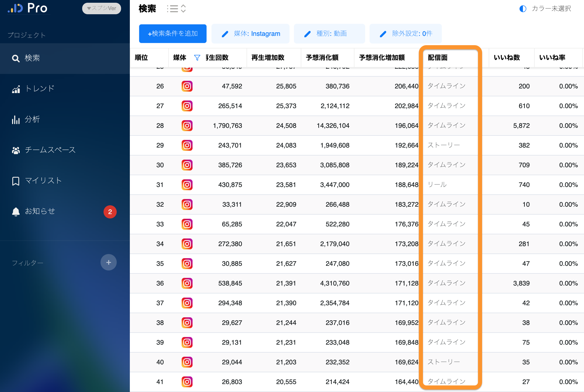Select the 配信面 column header

(437, 57)
